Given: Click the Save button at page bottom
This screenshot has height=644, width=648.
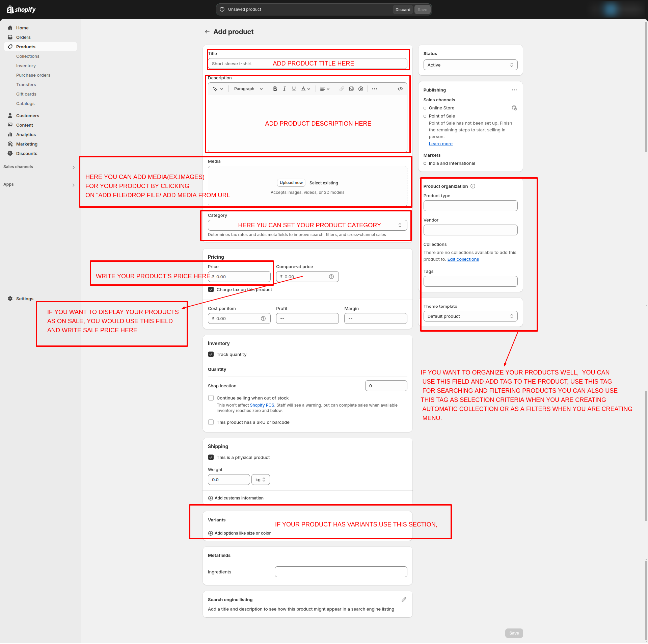Looking at the screenshot, I should point(514,633).
